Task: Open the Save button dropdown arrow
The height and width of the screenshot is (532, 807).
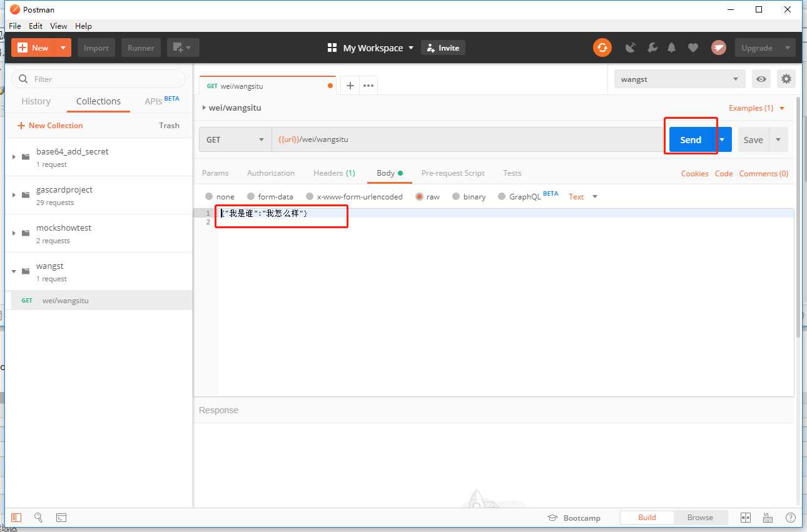Action: point(778,139)
